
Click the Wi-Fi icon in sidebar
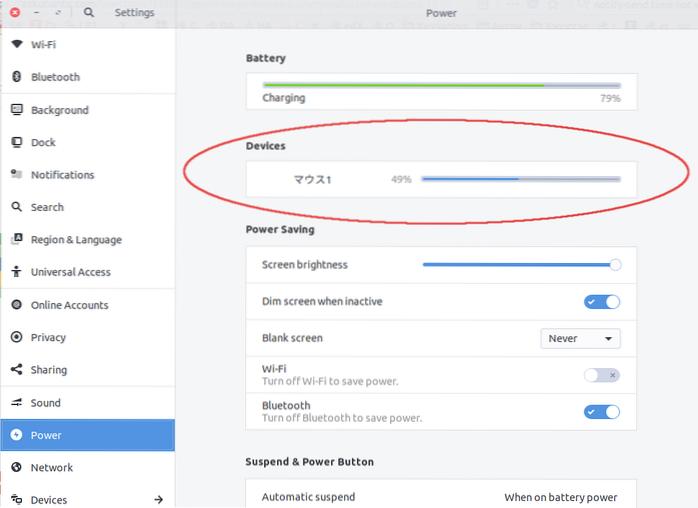point(17,45)
